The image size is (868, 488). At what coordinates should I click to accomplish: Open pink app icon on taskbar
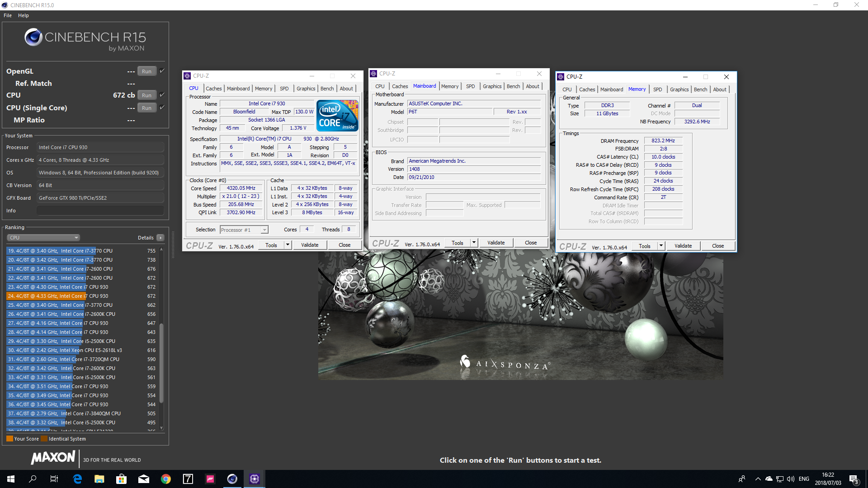pos(210,479)
